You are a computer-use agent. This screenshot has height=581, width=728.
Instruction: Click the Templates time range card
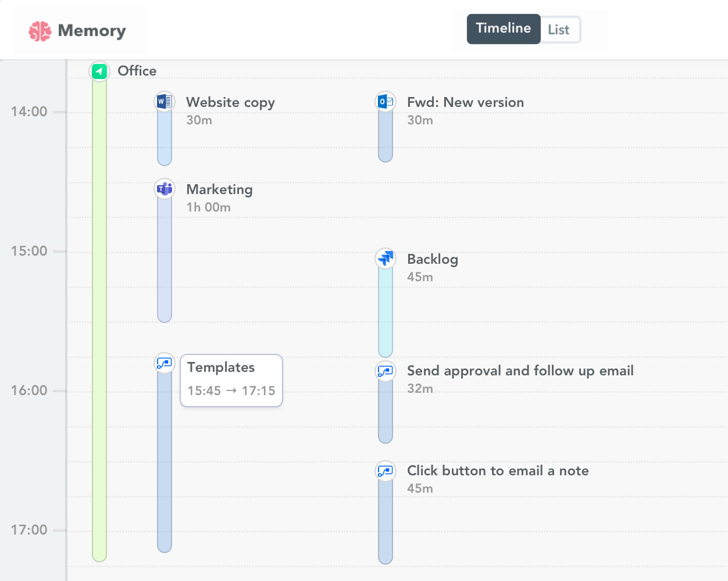231,380
